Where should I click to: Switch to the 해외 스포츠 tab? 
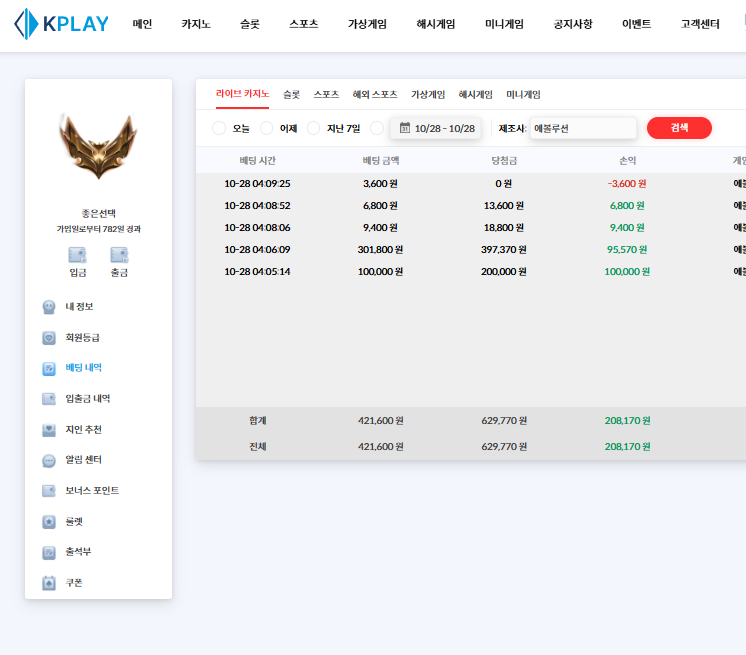(x=375, y=94)
